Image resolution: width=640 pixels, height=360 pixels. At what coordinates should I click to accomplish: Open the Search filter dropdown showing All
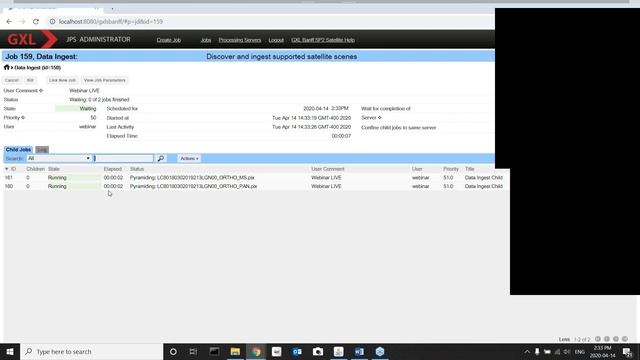59,158
